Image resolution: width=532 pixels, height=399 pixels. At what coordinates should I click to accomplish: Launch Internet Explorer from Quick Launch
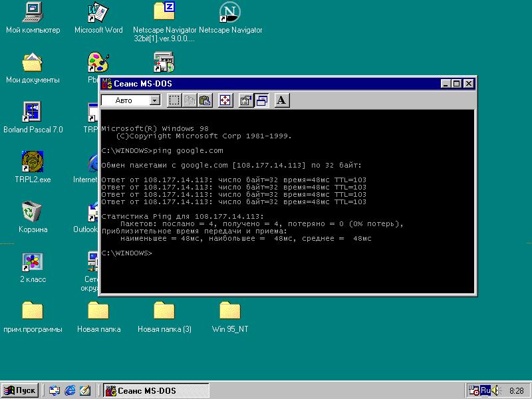pos(69,390)
